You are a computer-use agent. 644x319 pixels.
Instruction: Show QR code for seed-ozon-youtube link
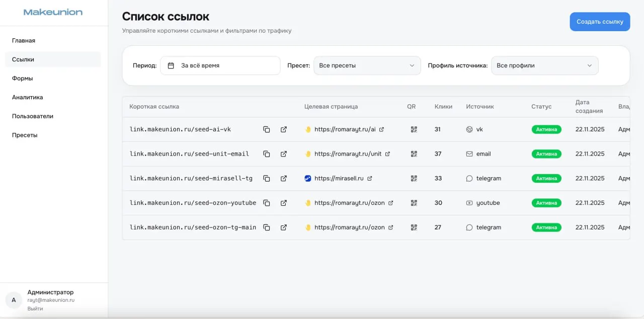pyautogui.click(x=414, y=203)
